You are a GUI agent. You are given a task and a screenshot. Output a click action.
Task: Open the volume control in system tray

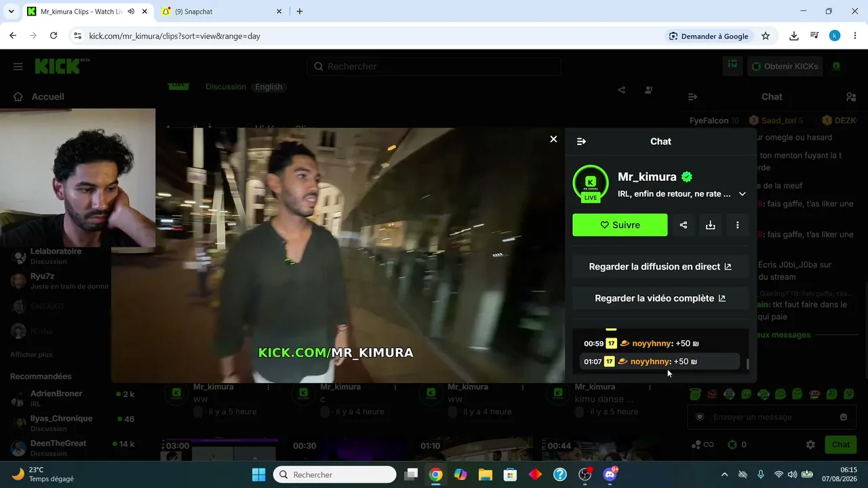pyautogui.click(x=792, y=474)
